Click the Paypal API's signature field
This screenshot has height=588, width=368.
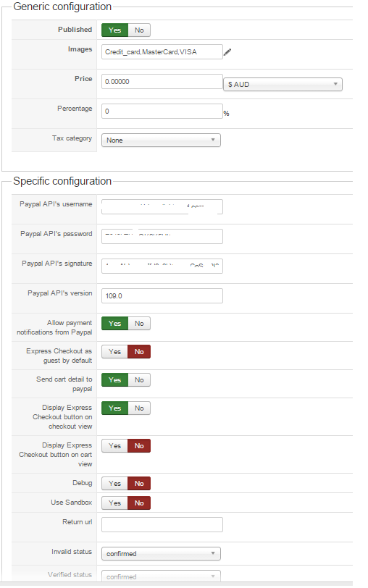pos(162,266)
